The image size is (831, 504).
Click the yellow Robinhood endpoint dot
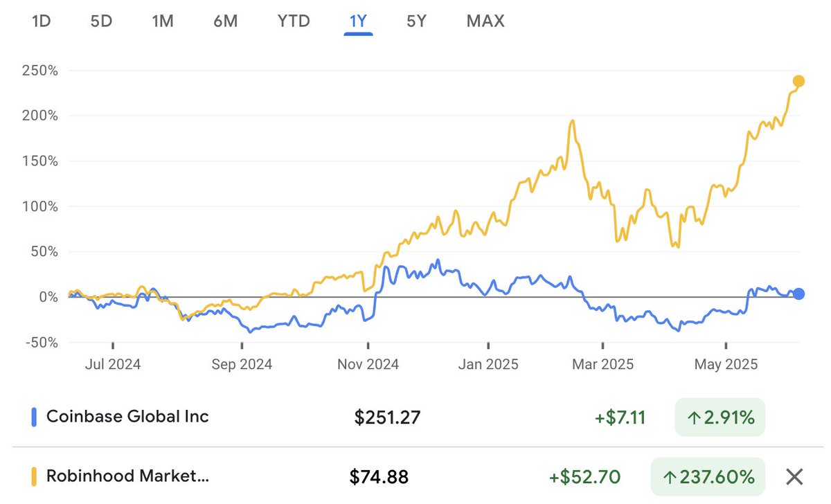pos(798,82)
